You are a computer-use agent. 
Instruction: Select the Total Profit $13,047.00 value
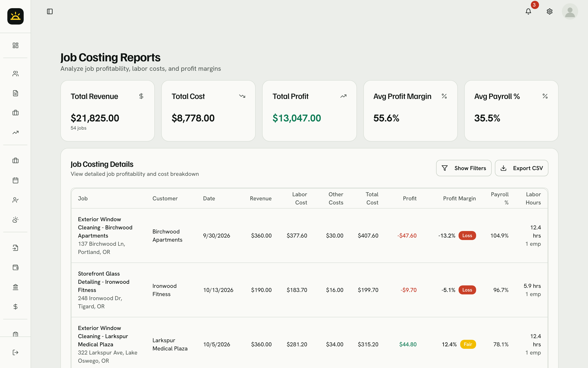coord(296,118)
